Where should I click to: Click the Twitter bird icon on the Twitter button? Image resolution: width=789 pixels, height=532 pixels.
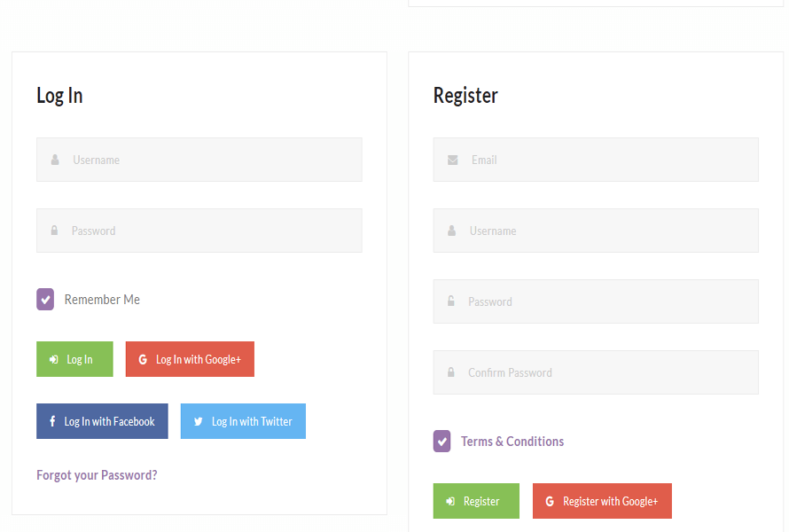click(199, 421)
